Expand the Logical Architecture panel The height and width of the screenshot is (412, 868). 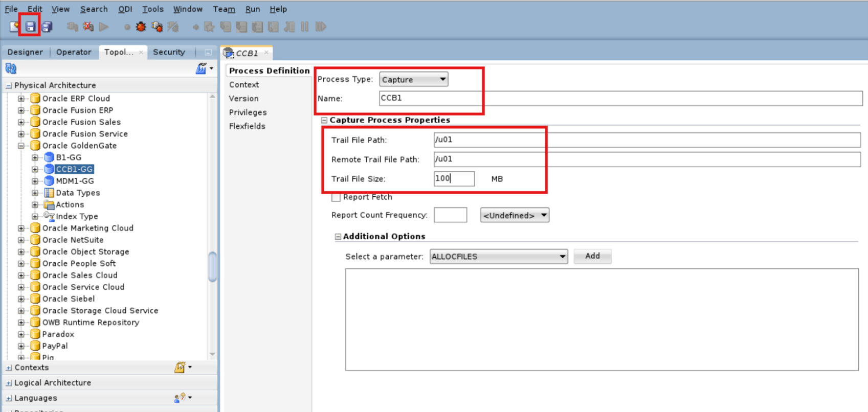point(9,383)
